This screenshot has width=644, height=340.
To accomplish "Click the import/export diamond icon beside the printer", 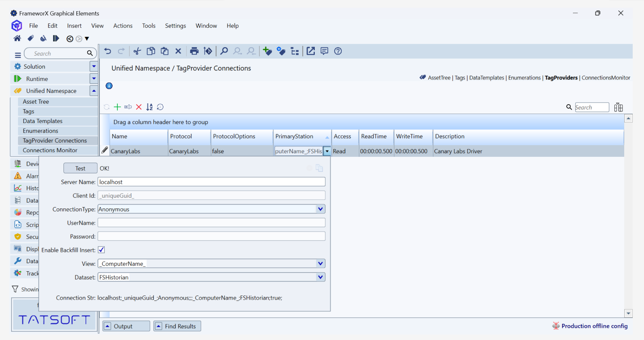I will (x=208, y=51).
